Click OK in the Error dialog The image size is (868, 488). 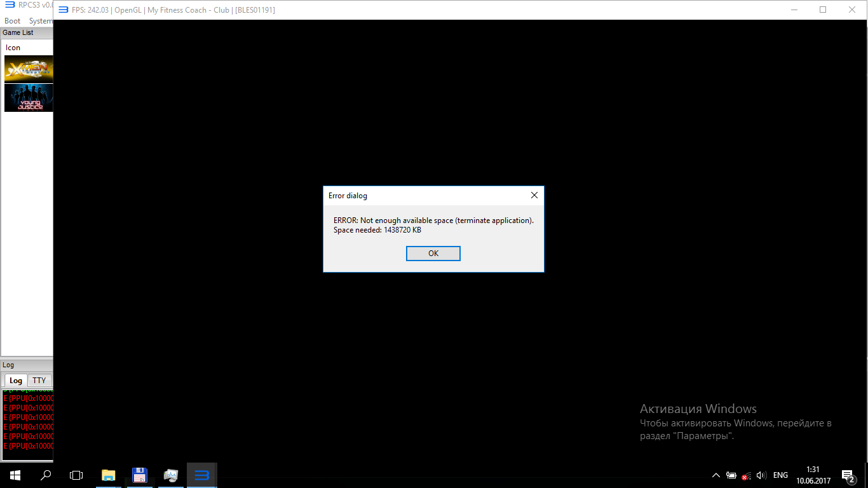tap(433, 254)
